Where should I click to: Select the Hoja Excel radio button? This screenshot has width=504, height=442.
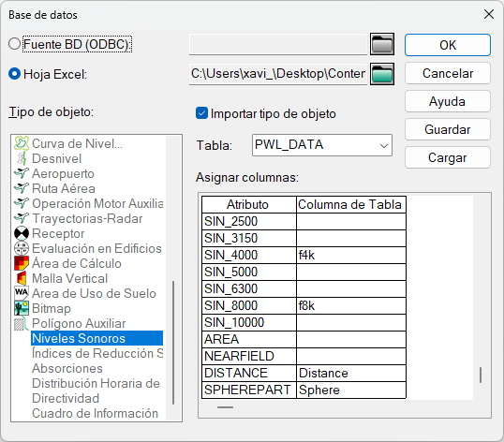tap(14, 74)
